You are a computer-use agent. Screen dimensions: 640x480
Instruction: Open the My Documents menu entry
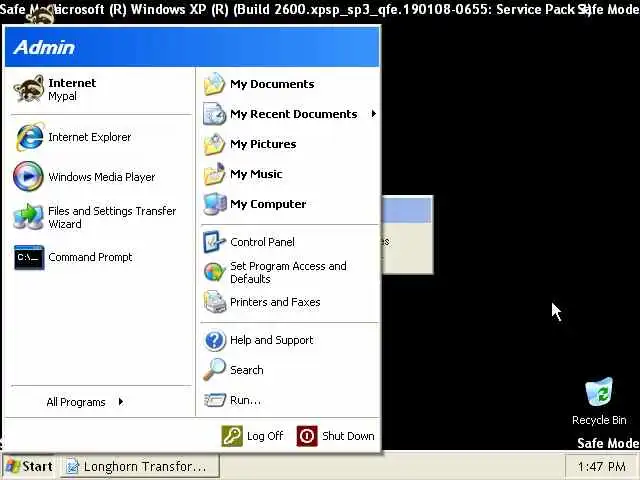click(x=290, y=84)
